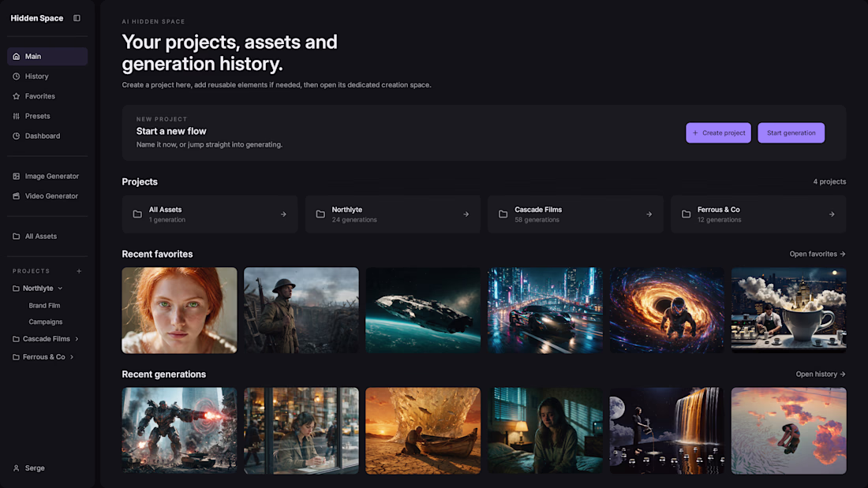Open the Northlyte project card with 24 generations
868x488 pixels.
point(392,214)
